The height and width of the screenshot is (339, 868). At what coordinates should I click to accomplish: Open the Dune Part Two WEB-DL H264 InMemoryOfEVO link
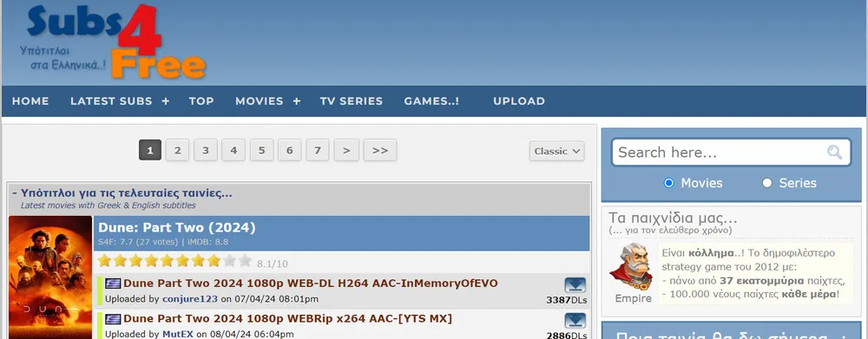[x=310, y=284]
